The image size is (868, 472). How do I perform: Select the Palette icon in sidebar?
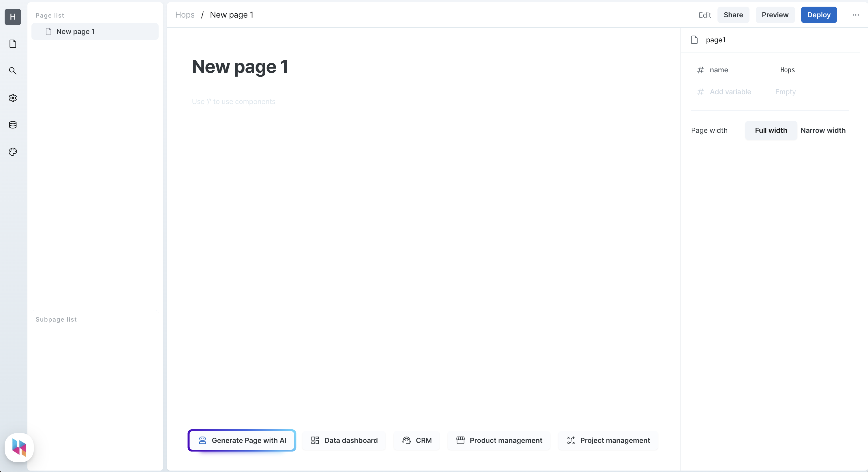tap(13, 152)
